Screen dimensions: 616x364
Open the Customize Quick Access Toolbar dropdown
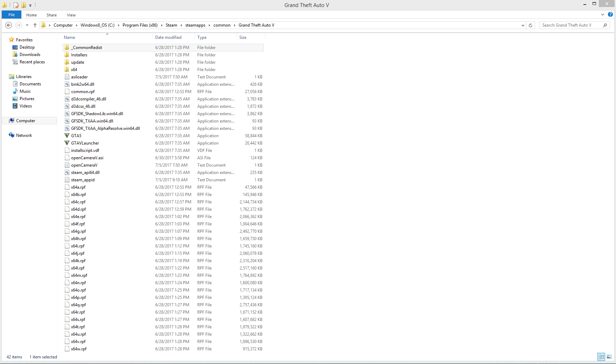click(30, 6)
